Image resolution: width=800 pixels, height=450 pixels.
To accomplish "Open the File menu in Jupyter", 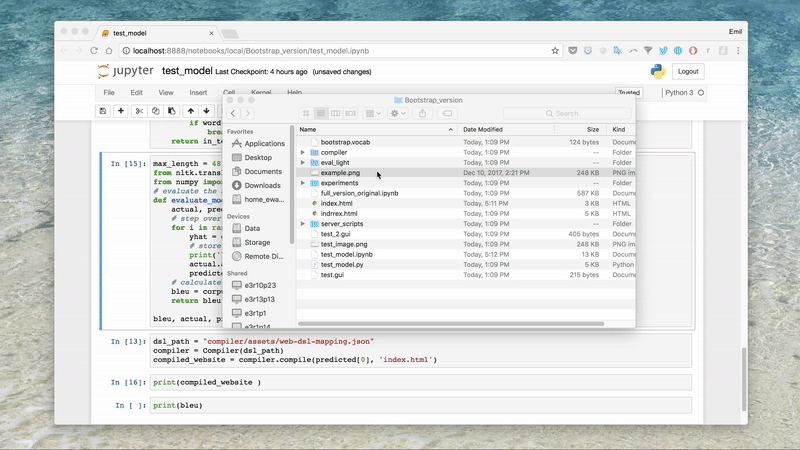I will [x=109, y=93].
